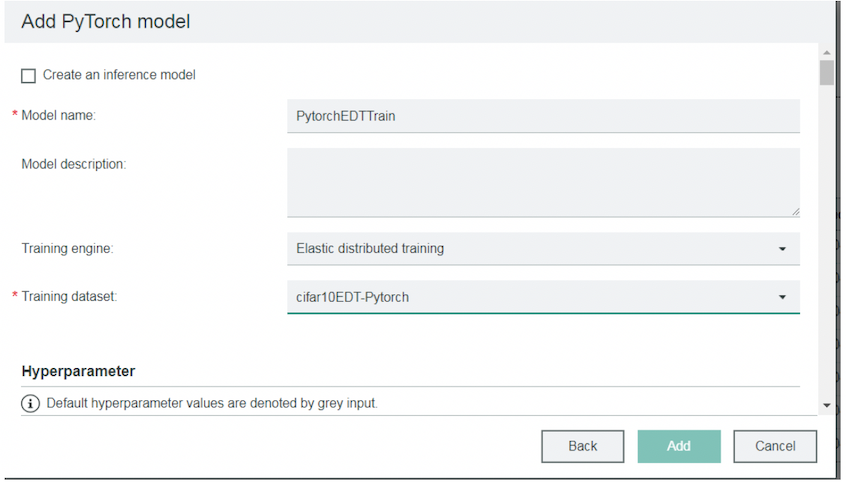Click the Model name label
Screen dimensions: 846x482
[58, 115]
